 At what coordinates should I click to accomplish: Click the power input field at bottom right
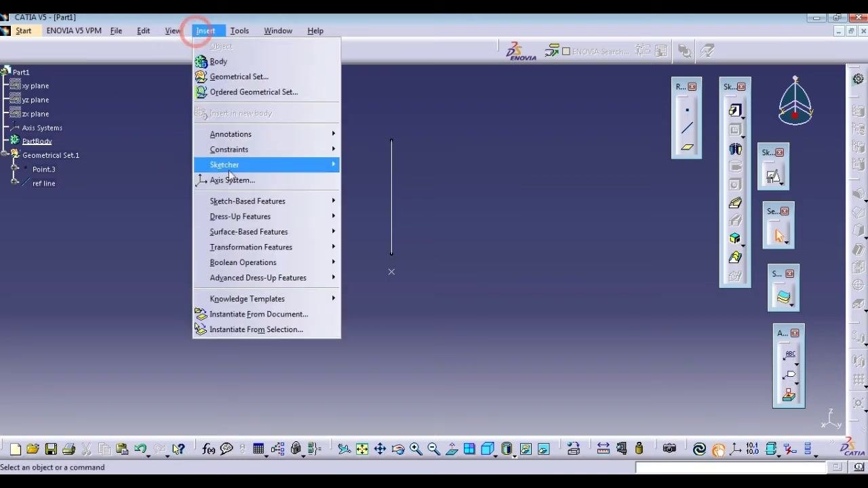tap(731, 467)
